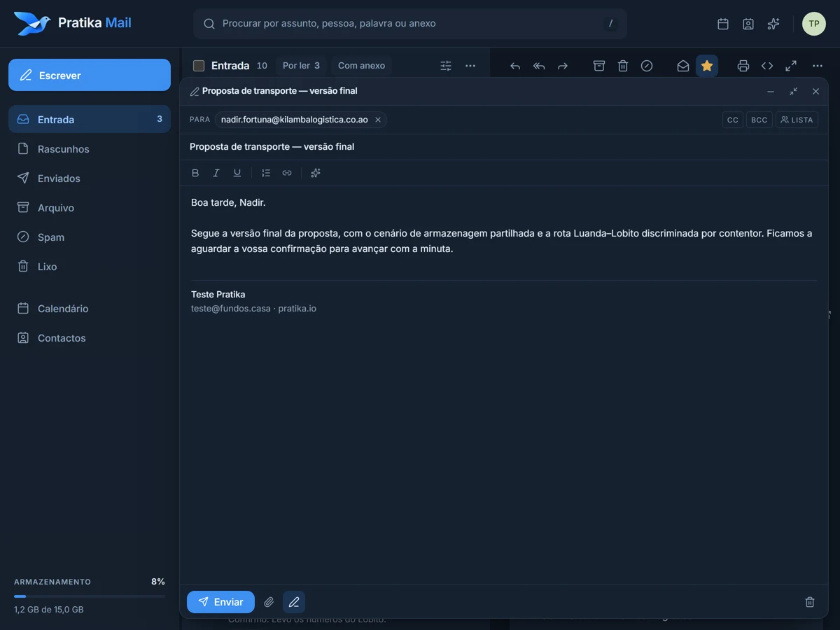Open the Lixo folder
This screenshot has width=840, height=630.
click(90, 266)
